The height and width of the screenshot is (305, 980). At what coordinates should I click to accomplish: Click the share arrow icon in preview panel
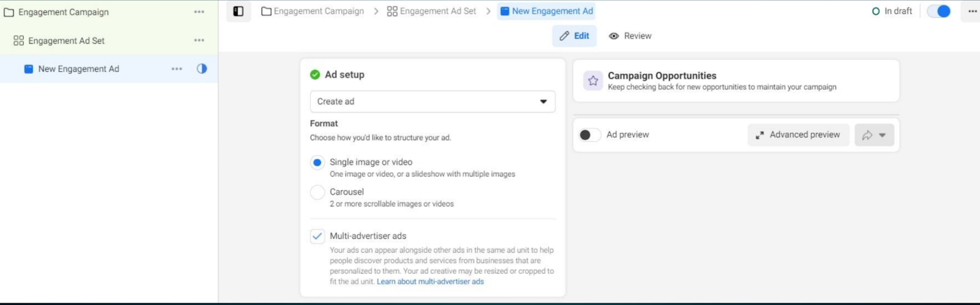coord(867,135)
